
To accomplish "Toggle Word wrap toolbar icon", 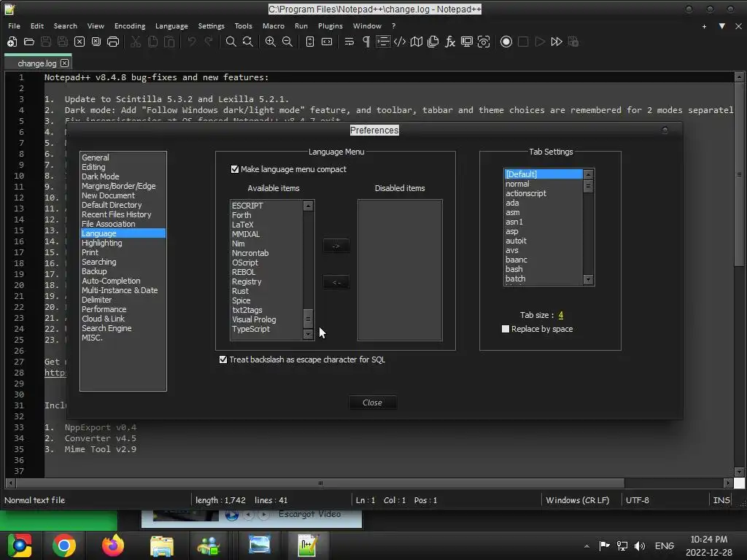I will 349,42.
